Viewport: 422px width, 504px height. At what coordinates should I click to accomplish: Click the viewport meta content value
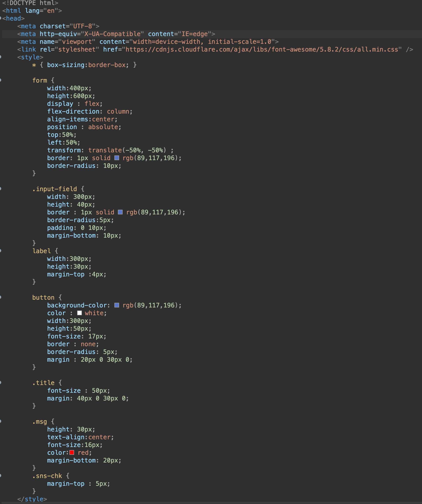[x=202, y=42]
